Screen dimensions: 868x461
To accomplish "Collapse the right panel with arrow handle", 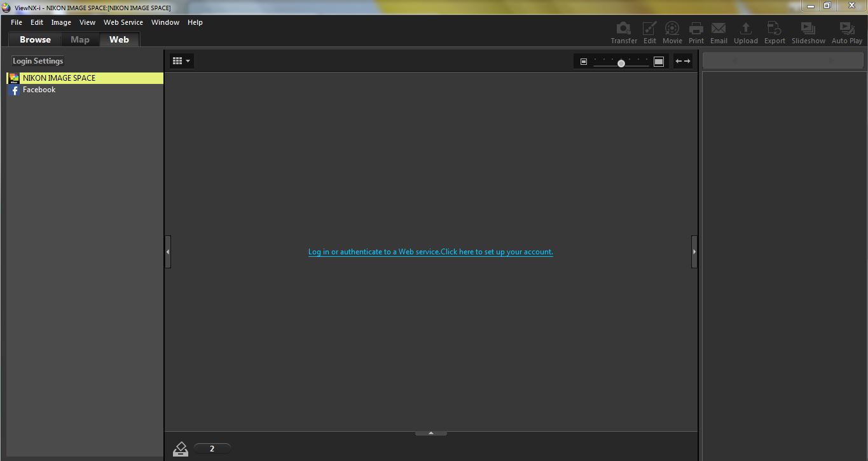I will (694, 252).
